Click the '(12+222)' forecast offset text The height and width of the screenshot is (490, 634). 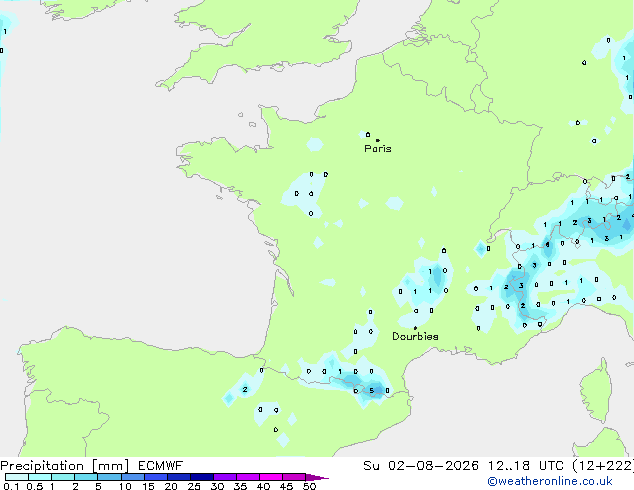603,466
